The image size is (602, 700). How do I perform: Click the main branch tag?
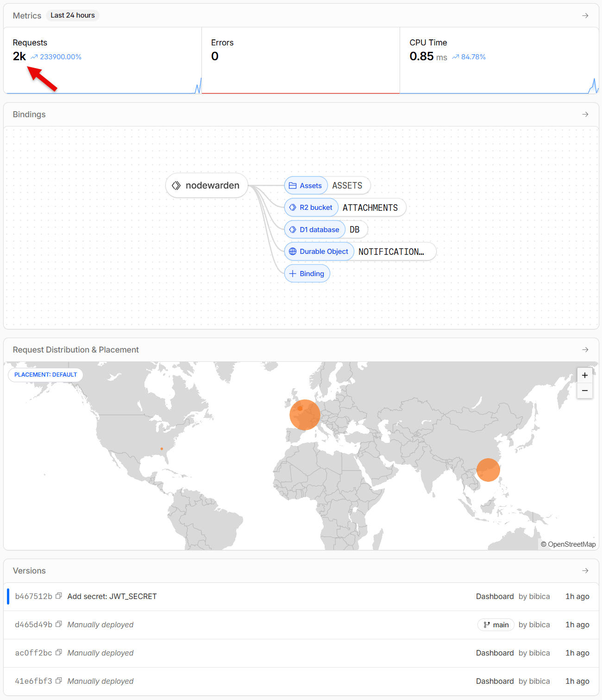coord(496,625)
